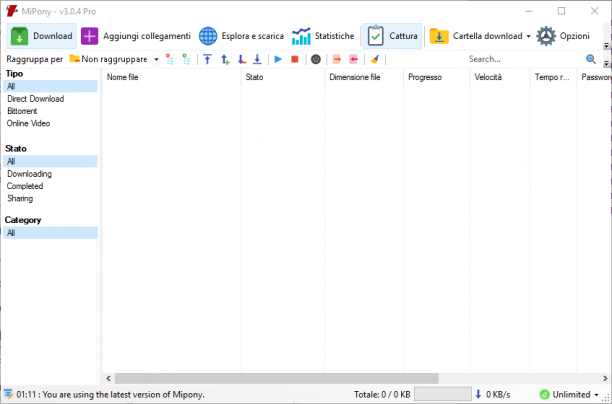Click the status bar log icon
This screenshot has height=404, width=612.
coord(8,394)
